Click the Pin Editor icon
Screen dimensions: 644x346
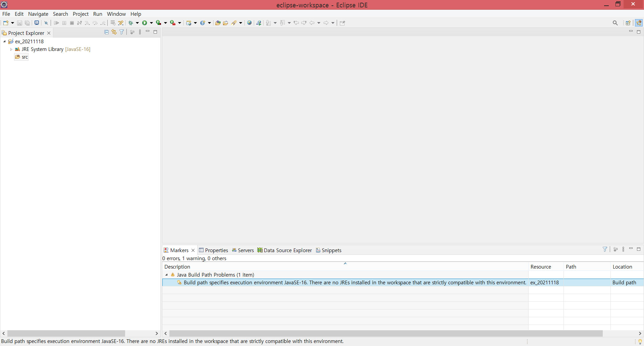342,23
